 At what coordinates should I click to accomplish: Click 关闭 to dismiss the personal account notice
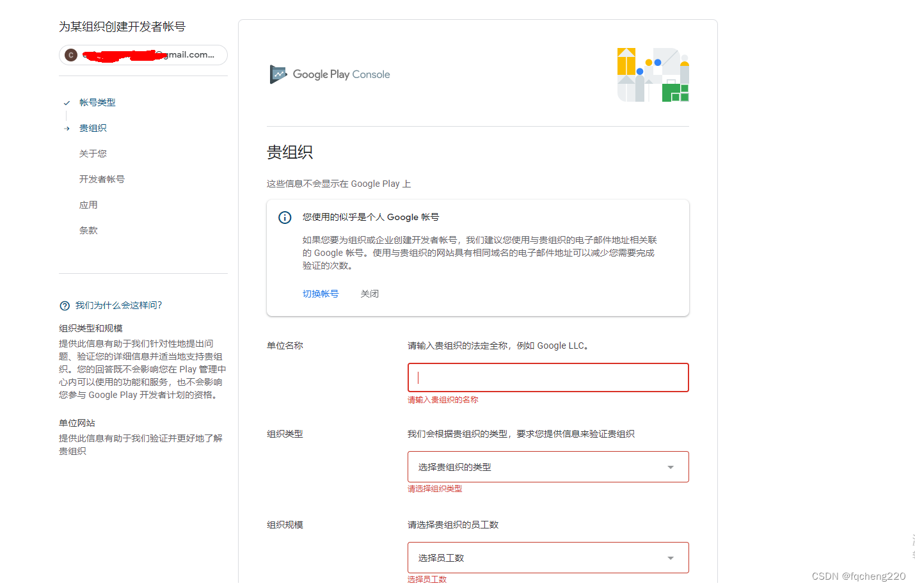click(x=370, y=293)
